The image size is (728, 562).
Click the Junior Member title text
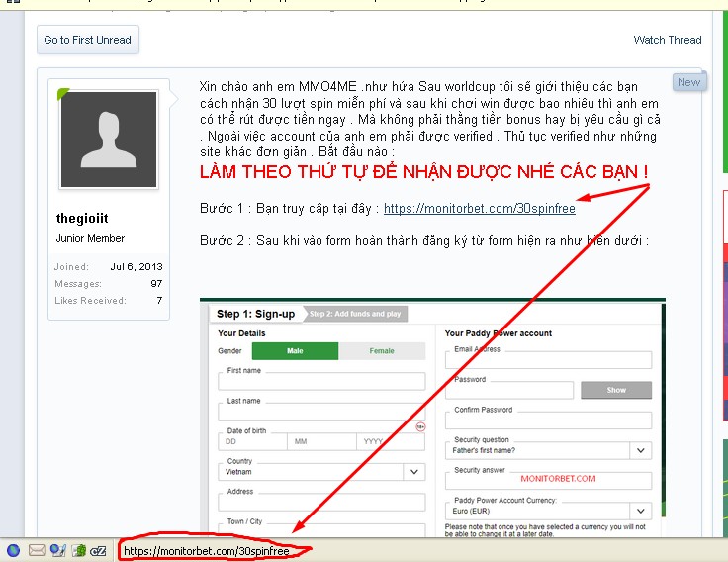coord(91,238)
